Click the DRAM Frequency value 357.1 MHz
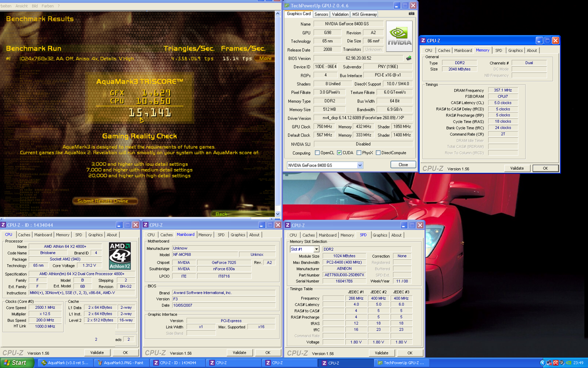This screenshot has width=588, height=368. 503,90
